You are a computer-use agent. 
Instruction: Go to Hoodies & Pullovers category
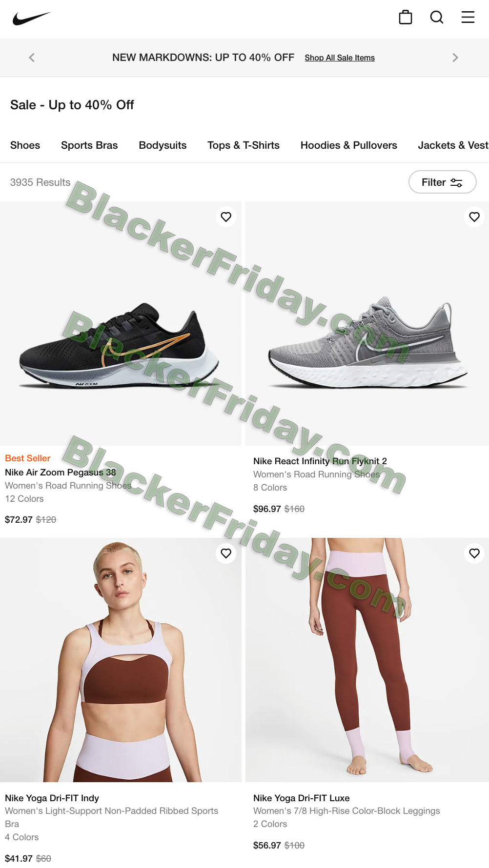(x=348, y=145)
